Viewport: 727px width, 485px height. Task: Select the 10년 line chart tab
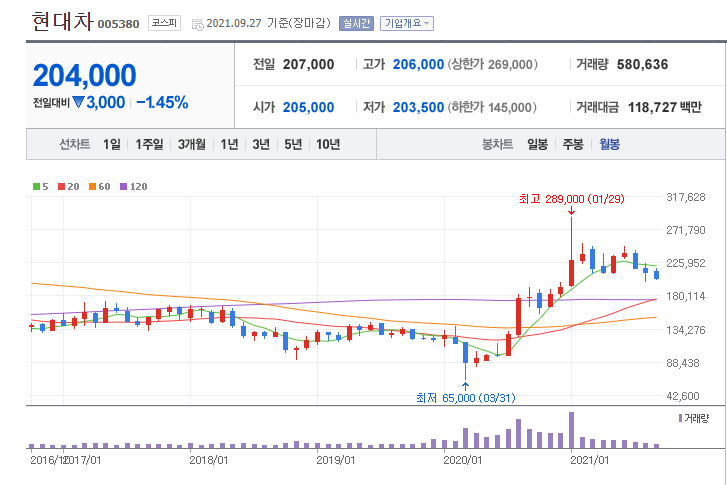328,144
